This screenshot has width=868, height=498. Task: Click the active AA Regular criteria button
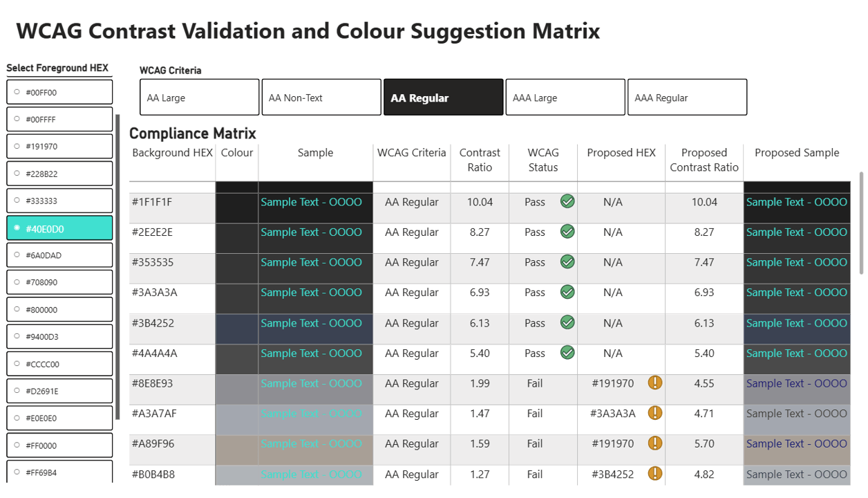443,97
